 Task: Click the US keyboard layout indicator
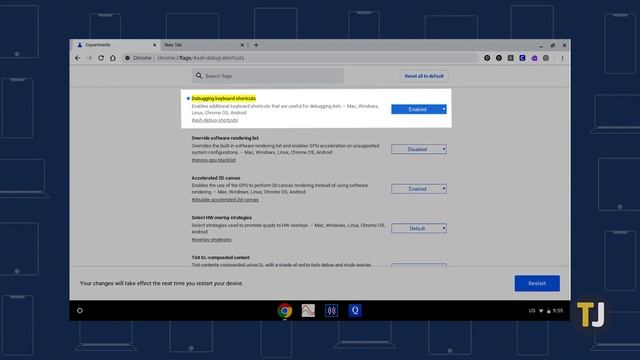coord(532,311)
